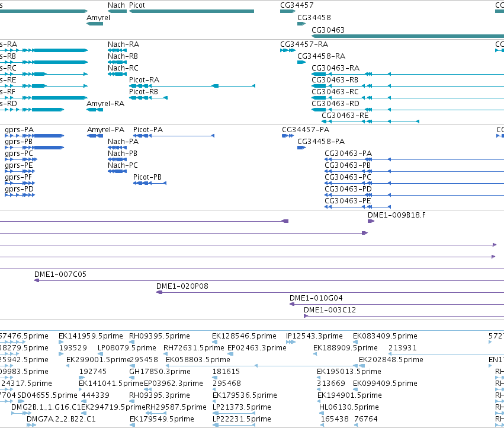
Task: Select the IP12543.3prime EST
Action: (291, 342)
